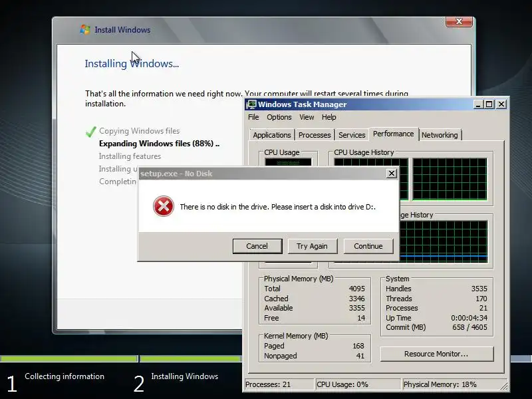Click the Up Time value 0:00:04:34
This screenshot has height=399, width=532.
pos(469,318)
